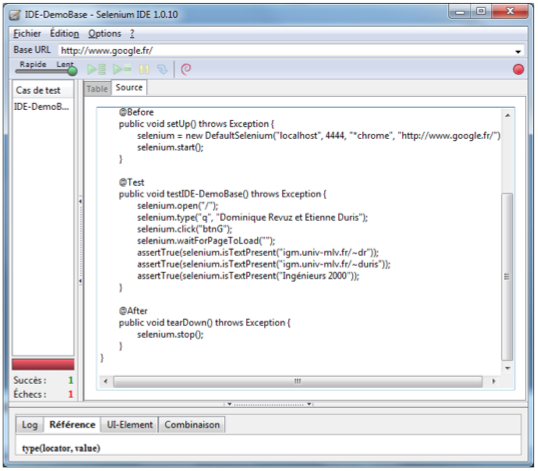Click the horizontal scrollbar right arrow
This screenshot has height=471, width=538.
tap(494, 381)
